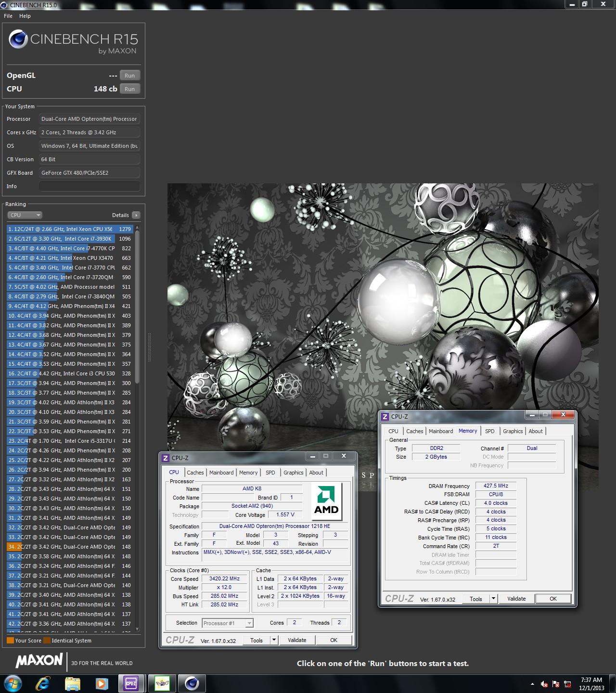Run the OpenGL benchmark test
This screenshot has width=616, height=693.
(130, 76)
